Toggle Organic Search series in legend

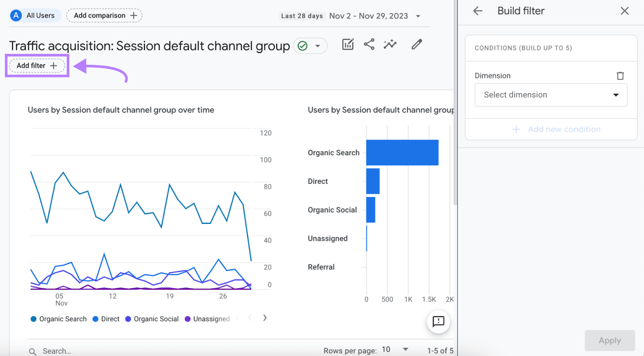[59, 319]
